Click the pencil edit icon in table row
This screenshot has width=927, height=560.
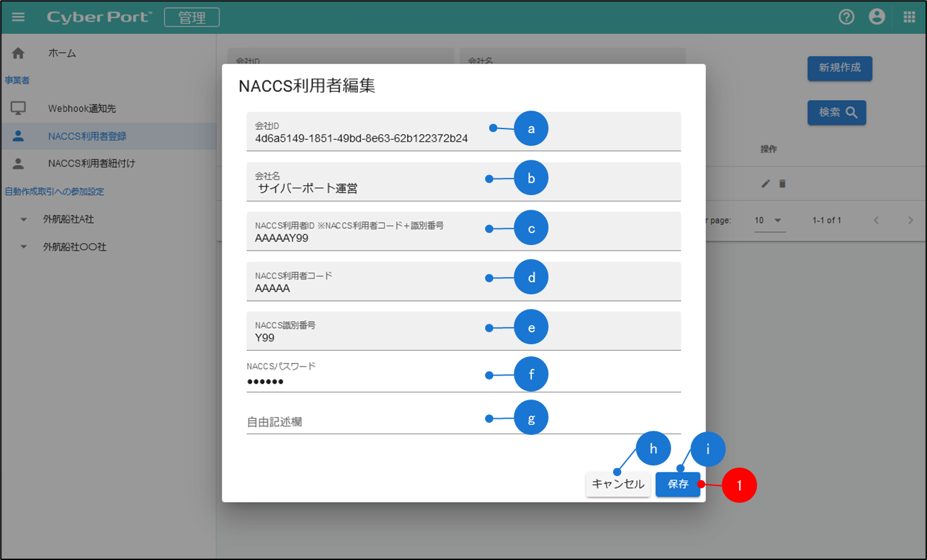click(x=766, y=184)
